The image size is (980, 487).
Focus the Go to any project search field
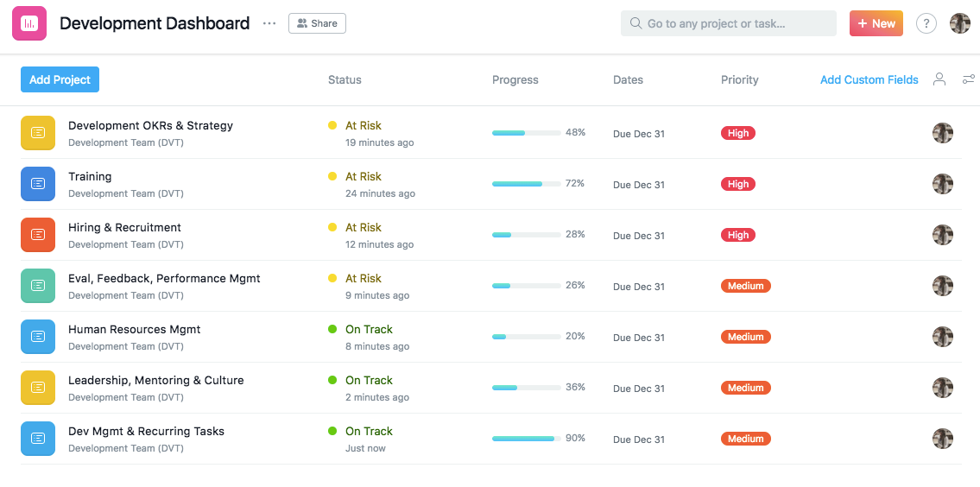728,23
